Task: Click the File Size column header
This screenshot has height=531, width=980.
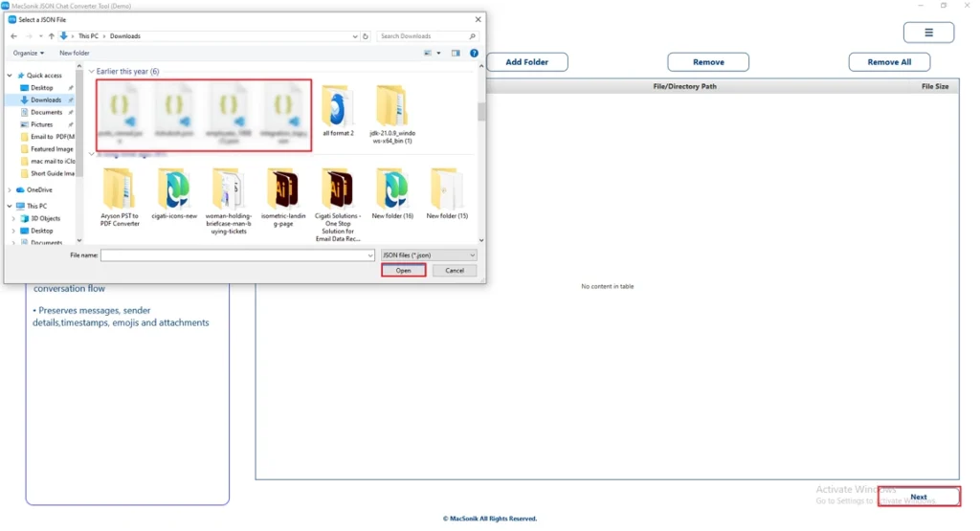Action: pos(935,87)
